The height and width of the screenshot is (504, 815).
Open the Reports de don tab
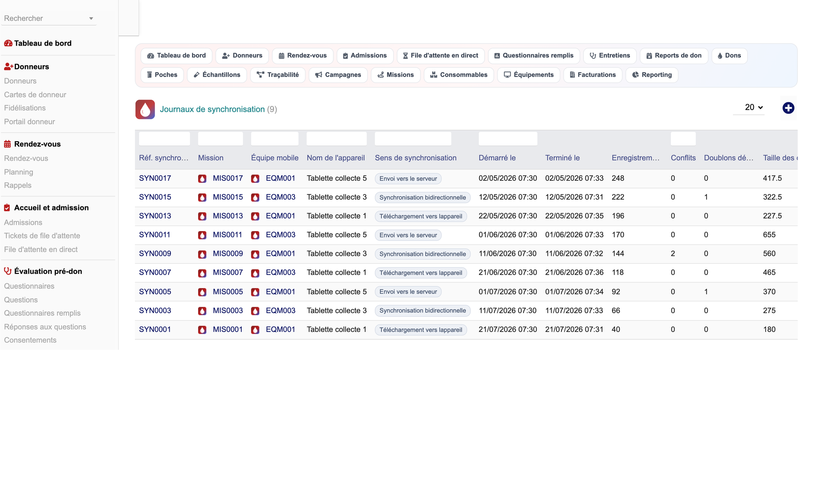[673, 56]
